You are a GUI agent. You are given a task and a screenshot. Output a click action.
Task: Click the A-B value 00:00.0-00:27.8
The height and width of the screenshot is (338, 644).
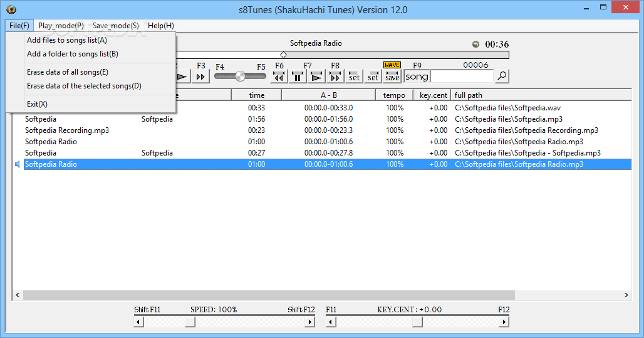coord(328,153)
